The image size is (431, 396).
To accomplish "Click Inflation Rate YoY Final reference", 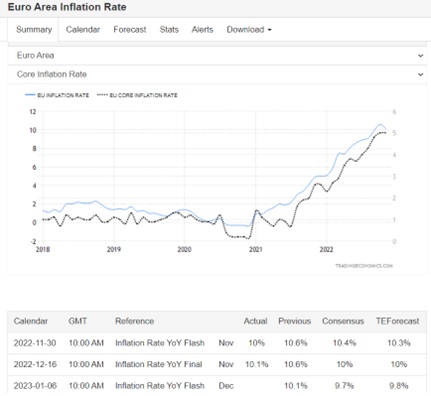I will coord(159,364).
